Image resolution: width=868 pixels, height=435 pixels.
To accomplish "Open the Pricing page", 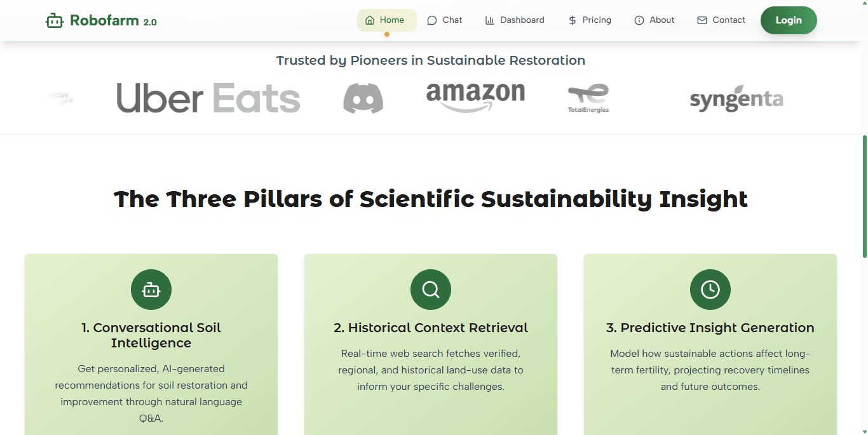I will (x=590, y=20).
